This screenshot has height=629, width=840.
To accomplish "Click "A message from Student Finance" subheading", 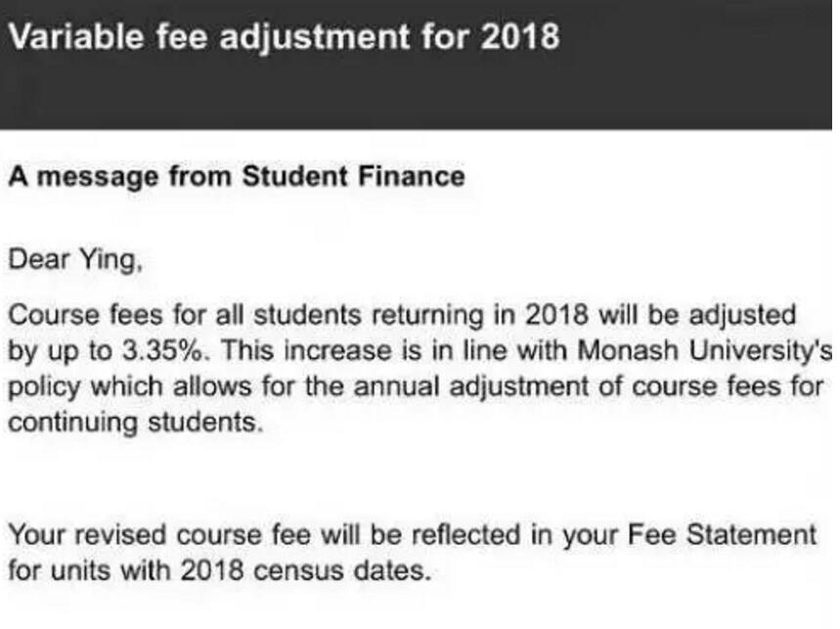I will point(237,176).
